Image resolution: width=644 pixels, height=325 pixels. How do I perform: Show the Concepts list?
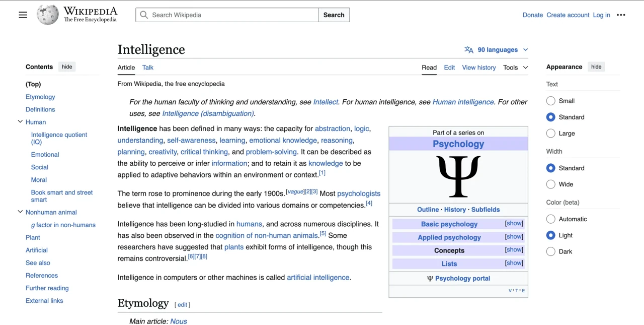pos(514,249)
